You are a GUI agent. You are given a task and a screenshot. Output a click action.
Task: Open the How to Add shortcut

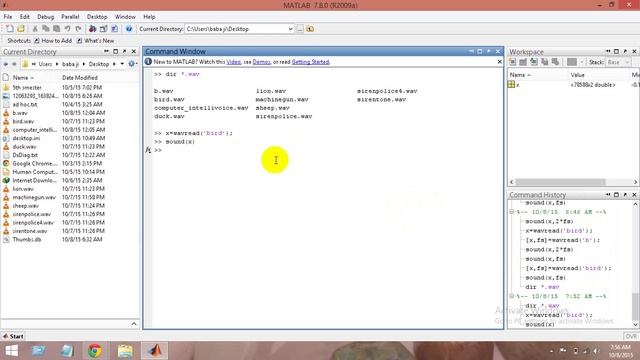(x=53, y=41)
